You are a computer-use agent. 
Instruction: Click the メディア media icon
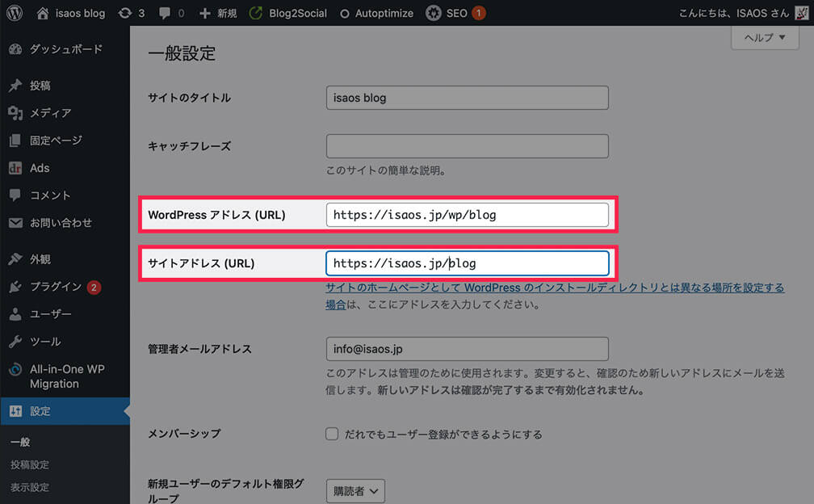(15, 112)
